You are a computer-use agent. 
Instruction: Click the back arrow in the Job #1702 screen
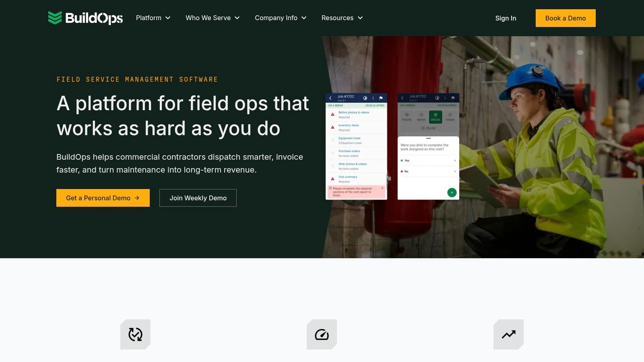[x=330, y=98]
